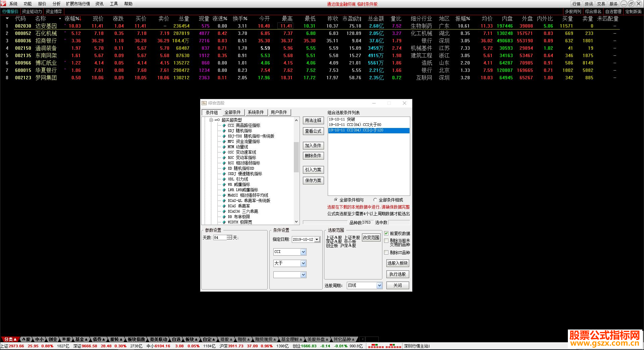Click the 选股入板块 button

tap(398, 263)
